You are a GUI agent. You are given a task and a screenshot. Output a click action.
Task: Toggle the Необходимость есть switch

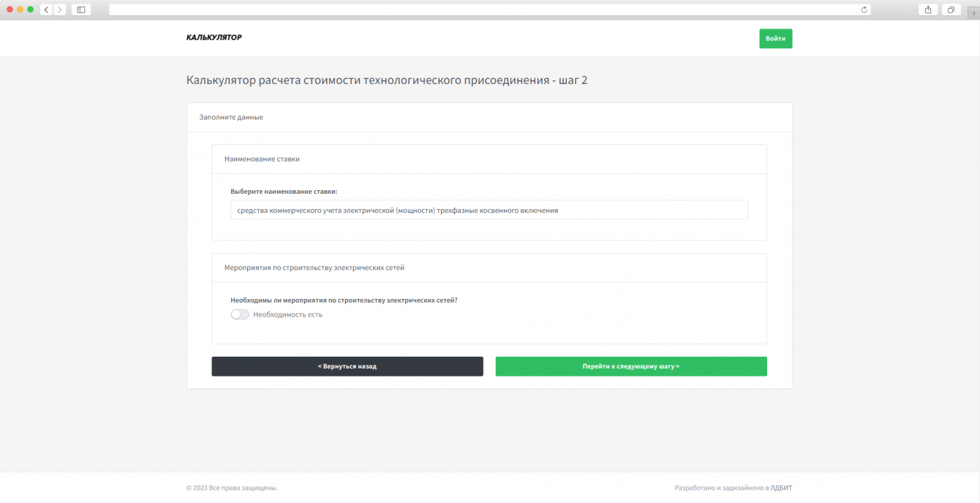[x=240, y=314]
